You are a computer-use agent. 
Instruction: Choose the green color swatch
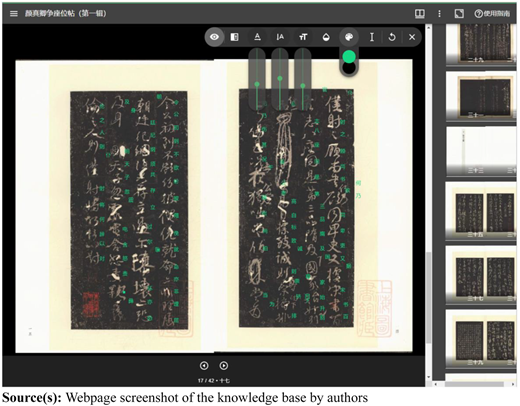click(349, 57)
